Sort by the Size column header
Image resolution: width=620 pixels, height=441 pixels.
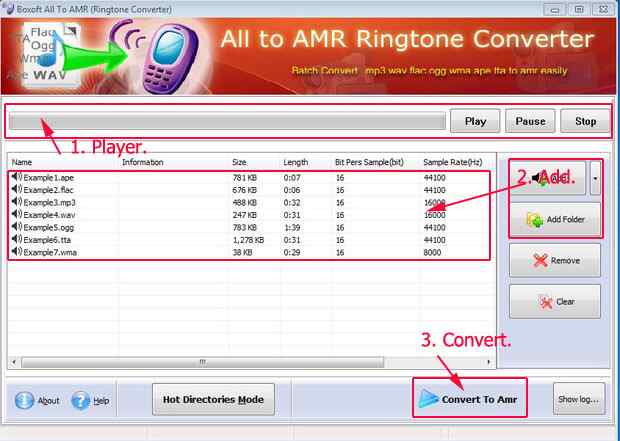pyautogui.click(x=239, y=162)
